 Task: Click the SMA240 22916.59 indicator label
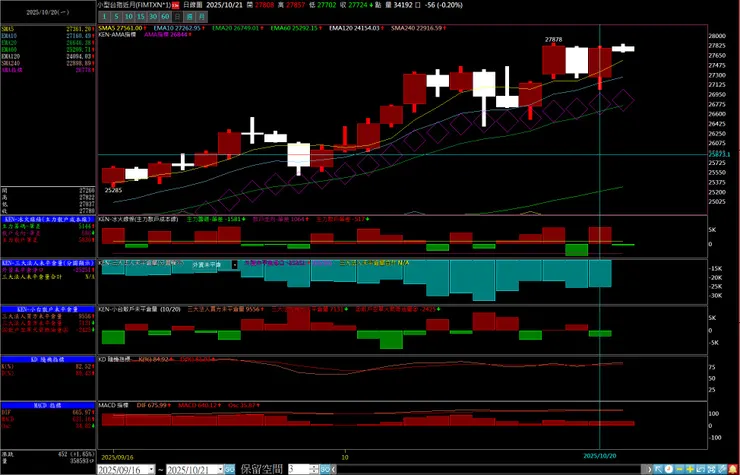point(416,28)
